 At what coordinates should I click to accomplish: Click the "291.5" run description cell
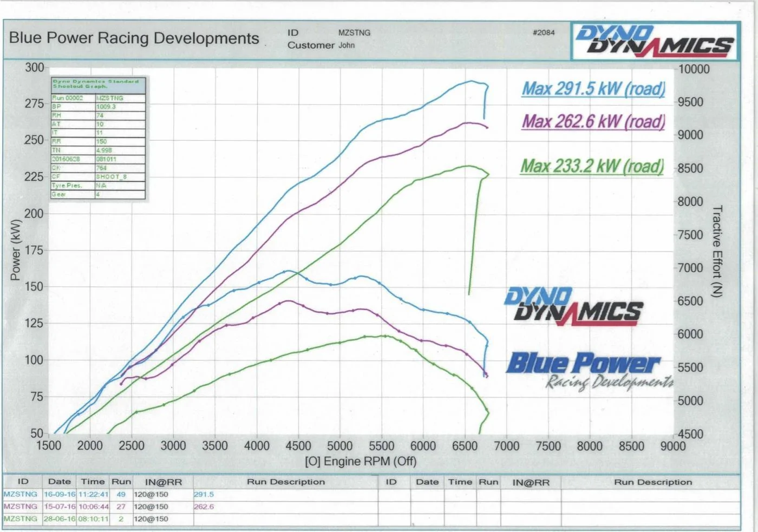pos(204,494)
